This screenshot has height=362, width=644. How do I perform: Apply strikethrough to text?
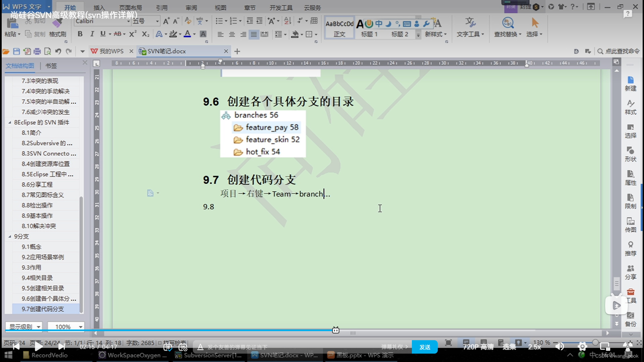(x=117, y=34)
